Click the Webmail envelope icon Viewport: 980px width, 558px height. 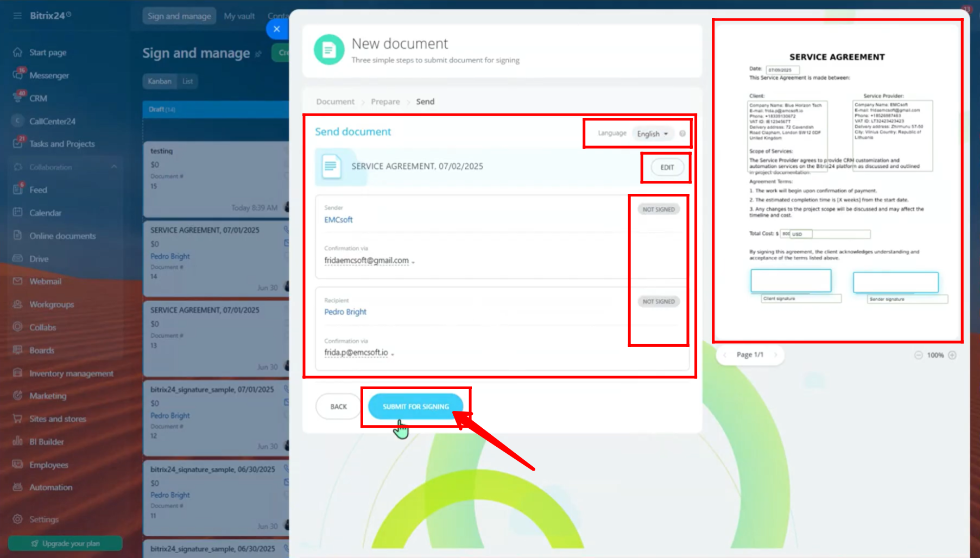click(x=17, y=281)
